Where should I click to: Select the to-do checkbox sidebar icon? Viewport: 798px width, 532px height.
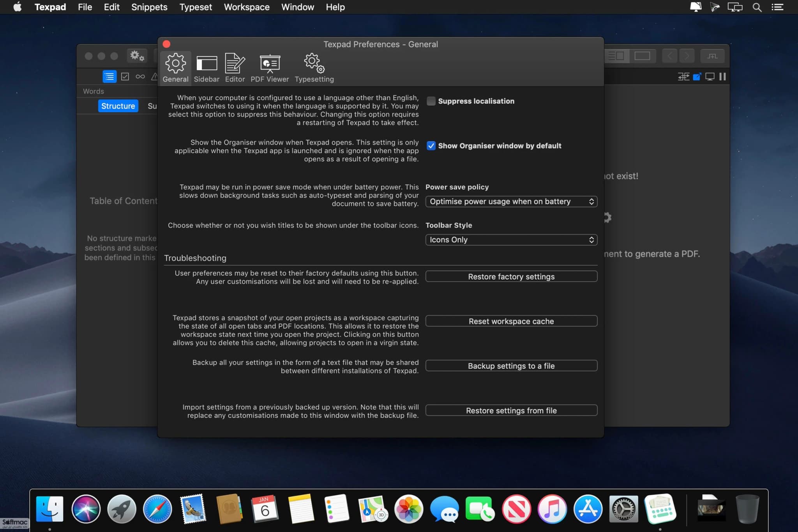125,76
